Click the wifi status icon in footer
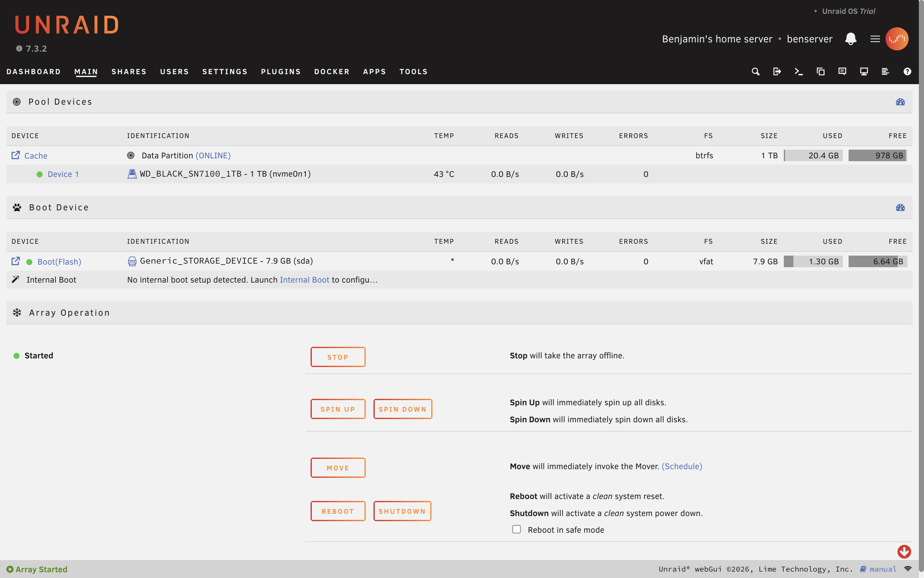The width and height of the screenshot is (924, 578). coord(908,569)
